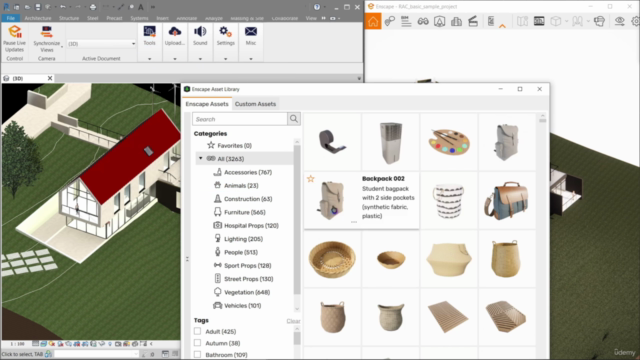This screenshot has width=640, height=360.
Task: Click Revit Help question mark icon
Action: (x=317, y=7)
